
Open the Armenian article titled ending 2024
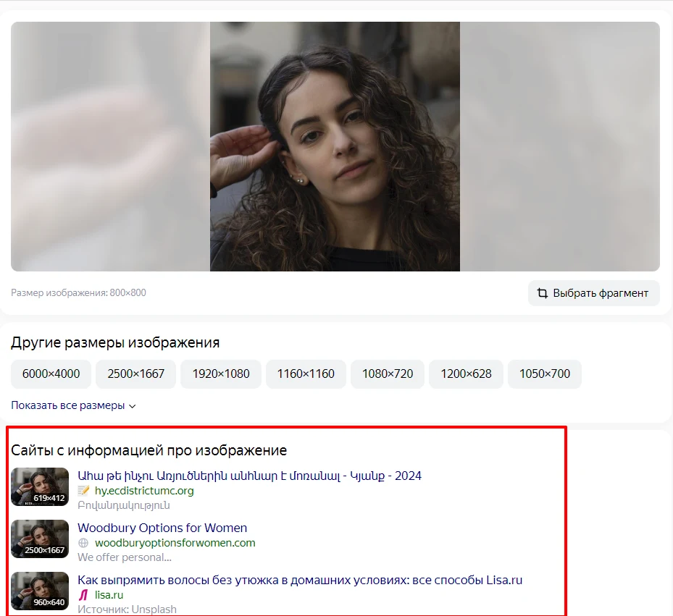coord(249,476)
